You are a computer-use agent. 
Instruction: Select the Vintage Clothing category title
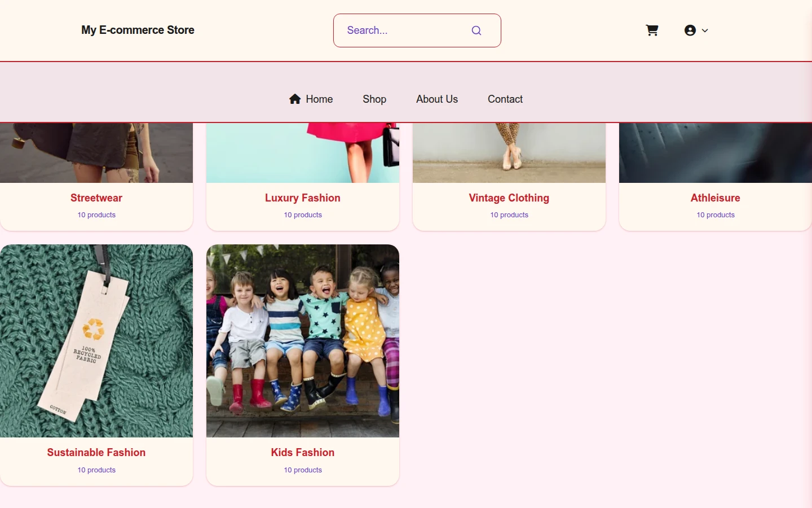coord(509,198)
